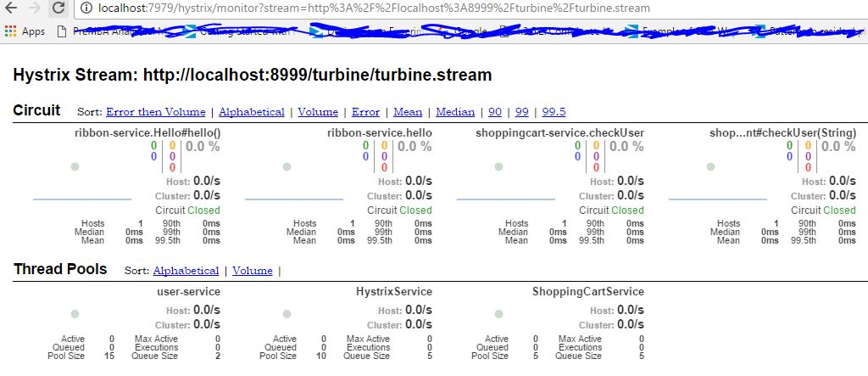868x376 pixels.
Task: Sort thread pools by Volume
Action: tap(253, 271)
